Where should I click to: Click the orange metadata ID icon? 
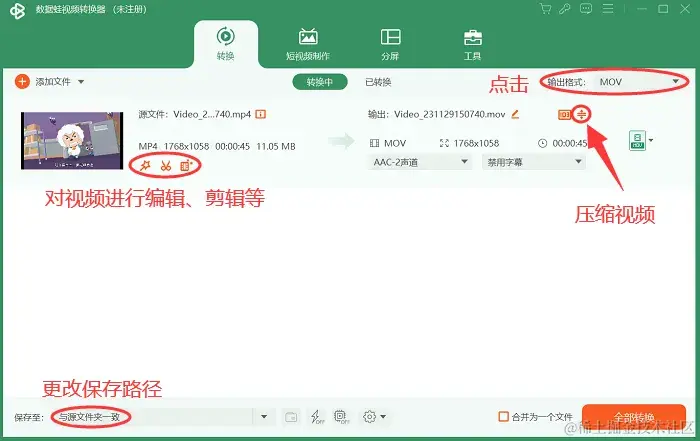[564, 115]
